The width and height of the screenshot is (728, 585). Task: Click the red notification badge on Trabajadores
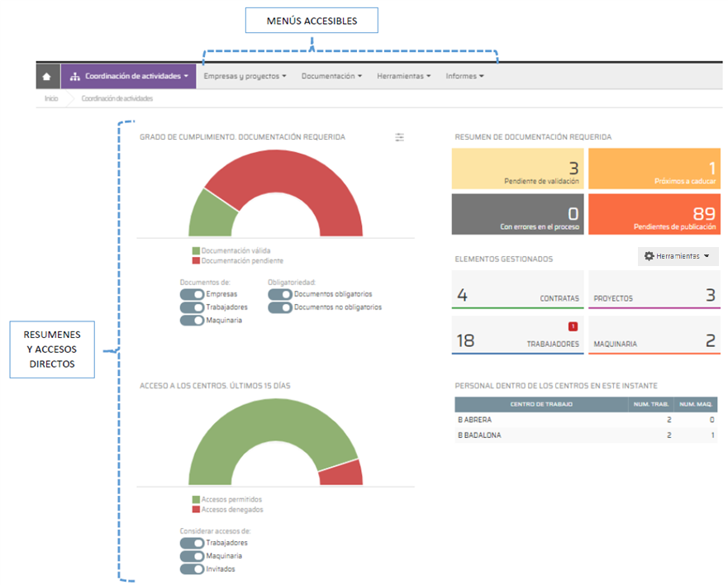click(573, 326)
